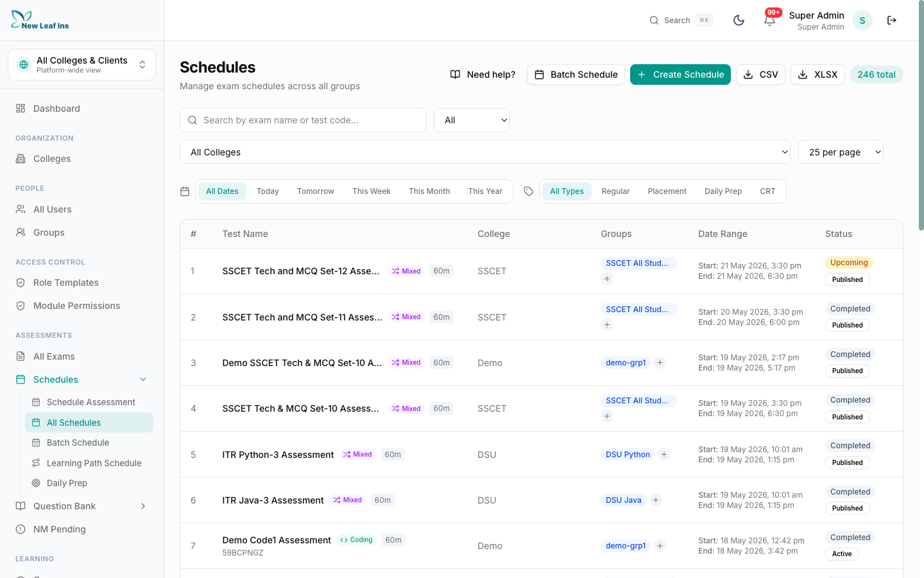Open the Super Admin avatar

(862, 21)
